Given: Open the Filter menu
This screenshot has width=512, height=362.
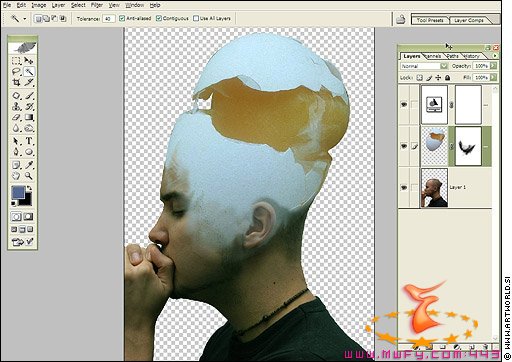Looking at the screenshot, I should pos(97,5).
